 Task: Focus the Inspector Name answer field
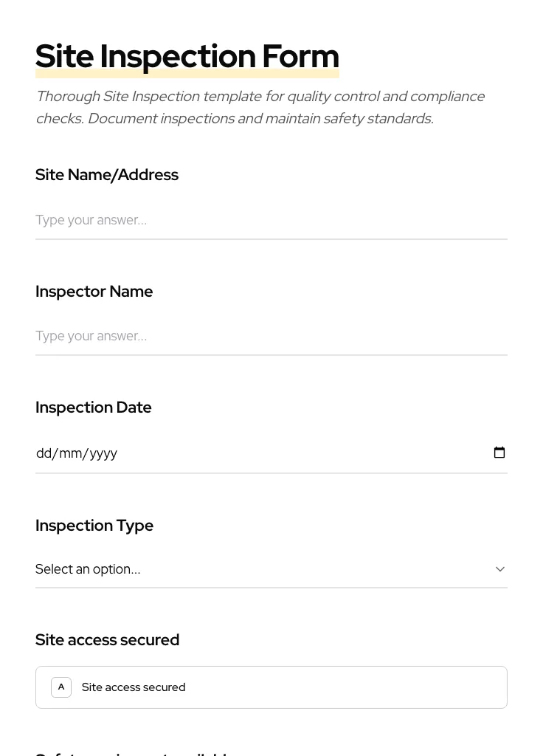coord(271,337)
